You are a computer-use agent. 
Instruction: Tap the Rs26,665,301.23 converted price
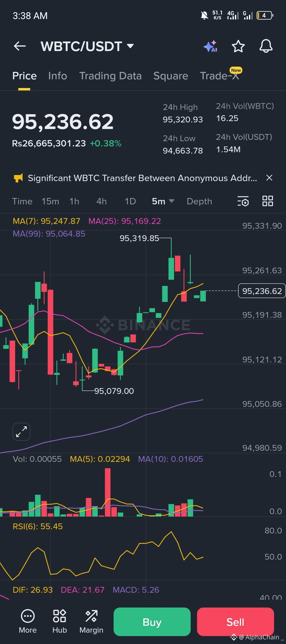(49, 143)
